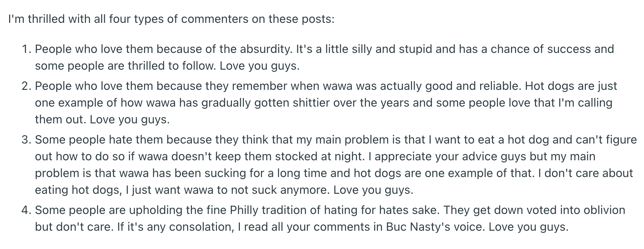Click the list number 1 marker
The height and width of the screenshot is (249, 644).
26,49
